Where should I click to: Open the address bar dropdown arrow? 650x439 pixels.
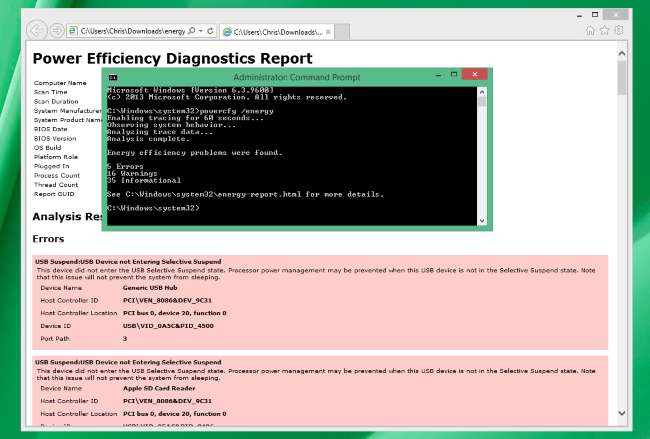point(201,31)
